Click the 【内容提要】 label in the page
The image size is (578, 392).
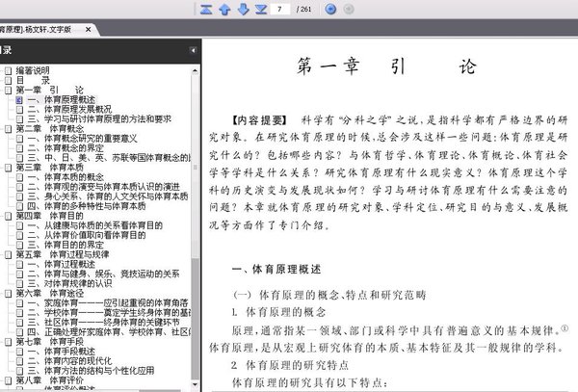click(259, 120)
